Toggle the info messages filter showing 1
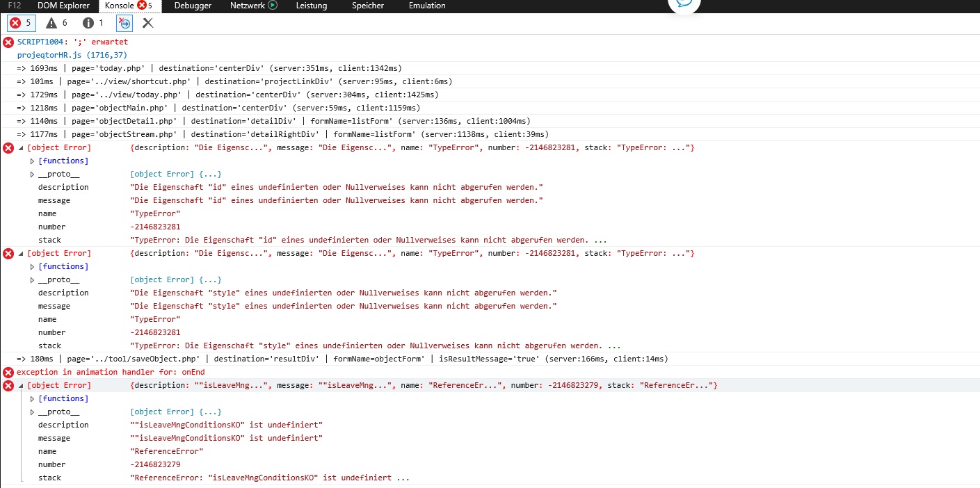Image resolution: width=980 pixels, height=488 pixels. [93, 23]
